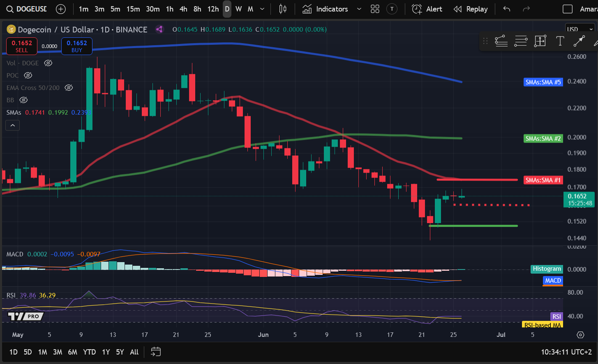Viewport: 598px width, 364px height.
Task: Set the chart range to All
Action: click(134, 352)
